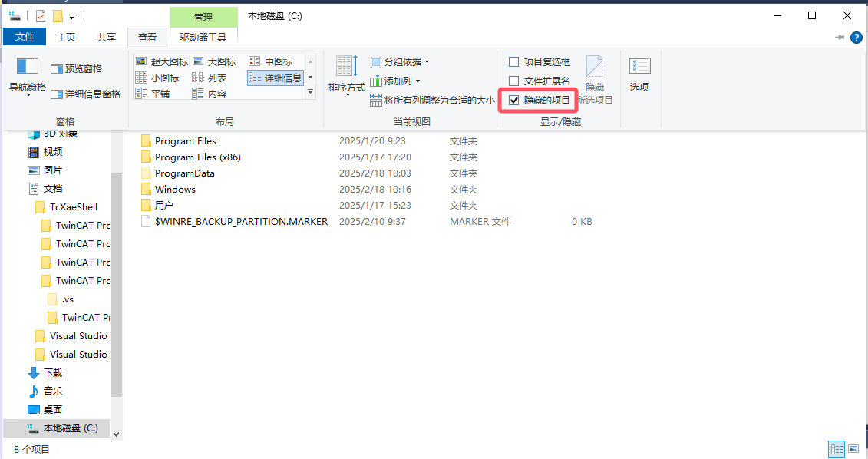Open the 添加列 dropdown
868x459 pixels.
[x=395, y=81]
